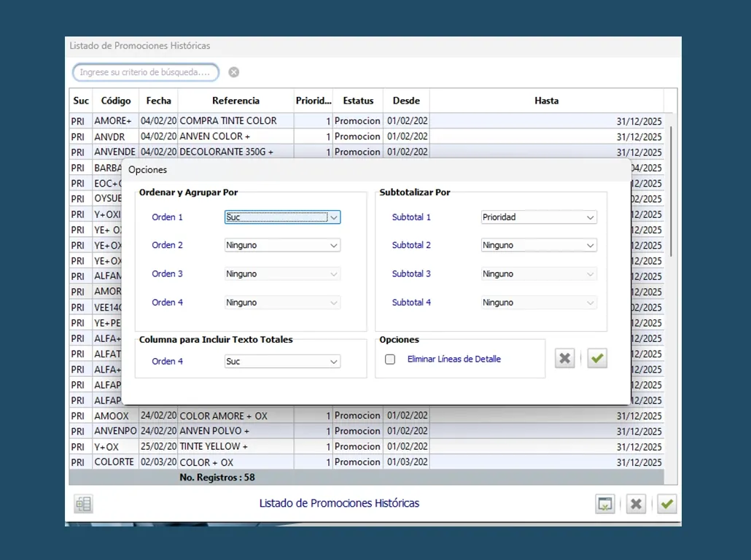Focus the search criteria input field
Image resolution: width=751 pixels, height=560 pixels.
[x=146, y=72]
